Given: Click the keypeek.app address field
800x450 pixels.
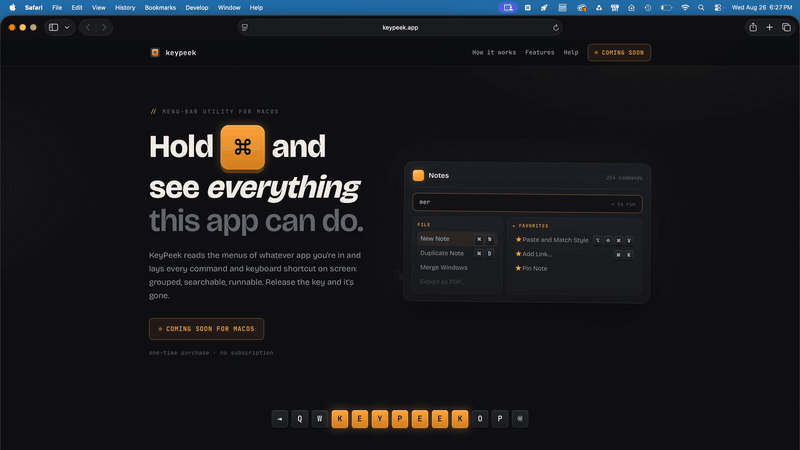Looking at the screenshot, I should [x=400, y=28].
